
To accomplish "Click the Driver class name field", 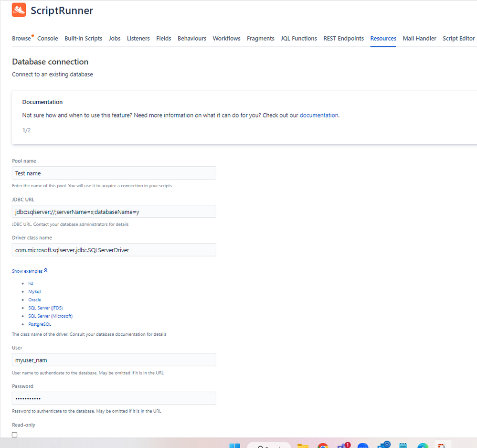I will pos(114,250).
